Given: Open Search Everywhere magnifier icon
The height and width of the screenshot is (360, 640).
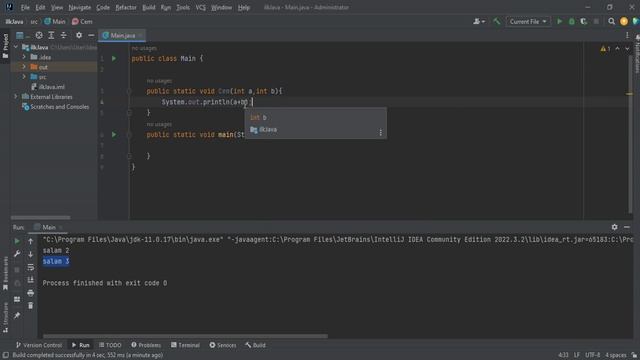Looking at the screenshot, I should (x=611, y=22).
